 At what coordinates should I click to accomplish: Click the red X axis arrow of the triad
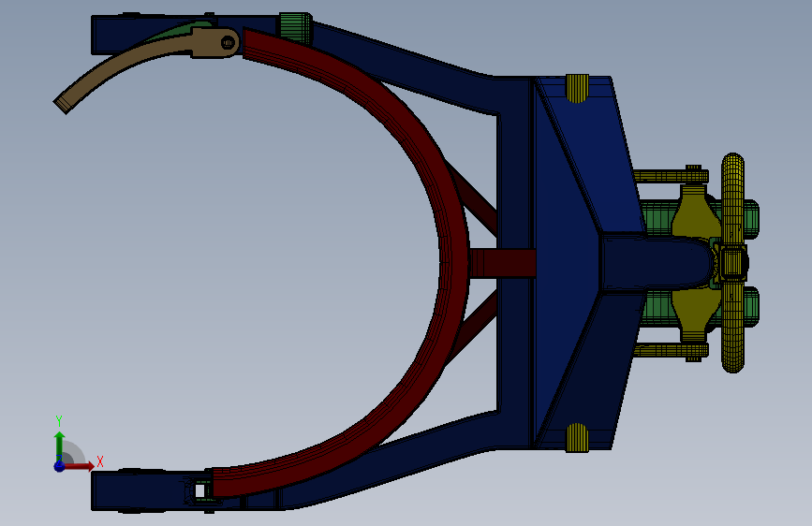[79, 466]
